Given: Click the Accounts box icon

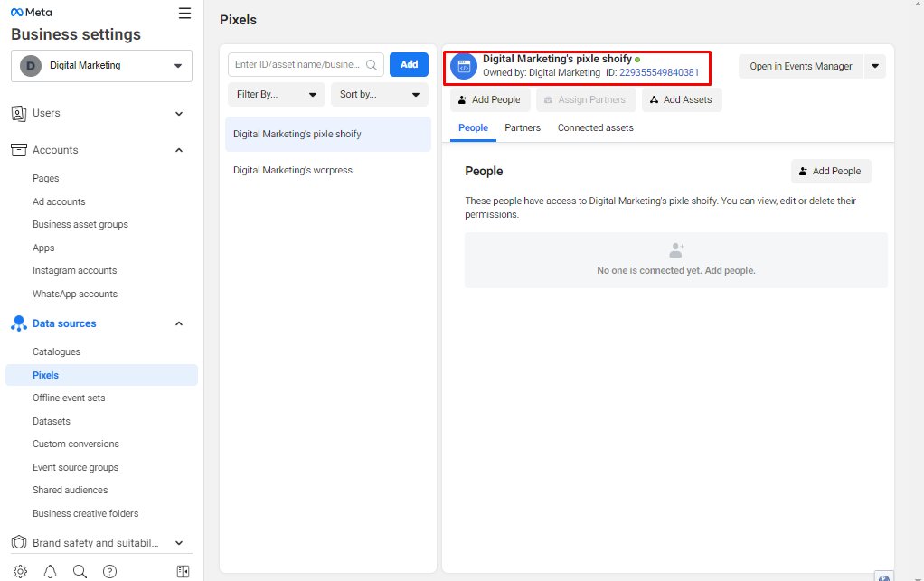Looking at the screenshot, I should [x=19, y=150].
